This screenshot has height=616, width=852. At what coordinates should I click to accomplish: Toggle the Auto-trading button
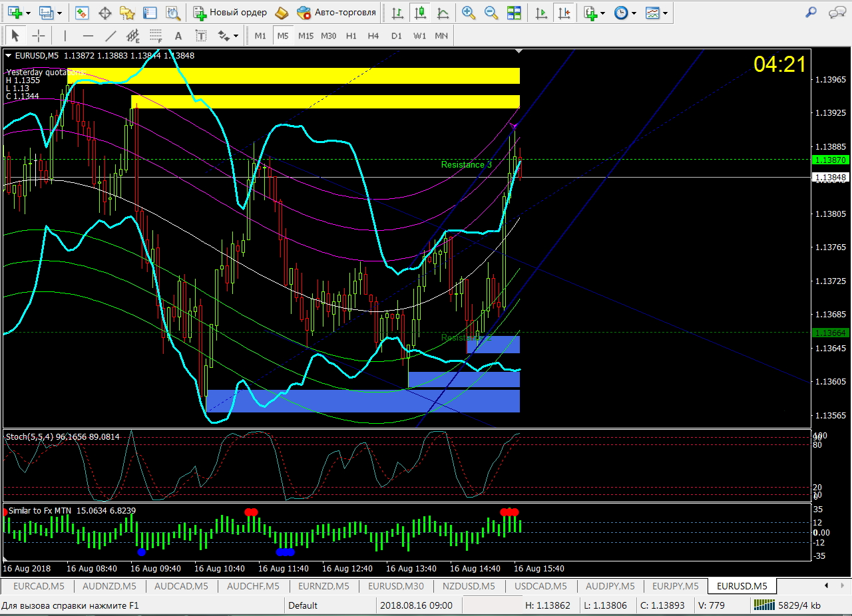pyautogui.click(x=337, y=13)
